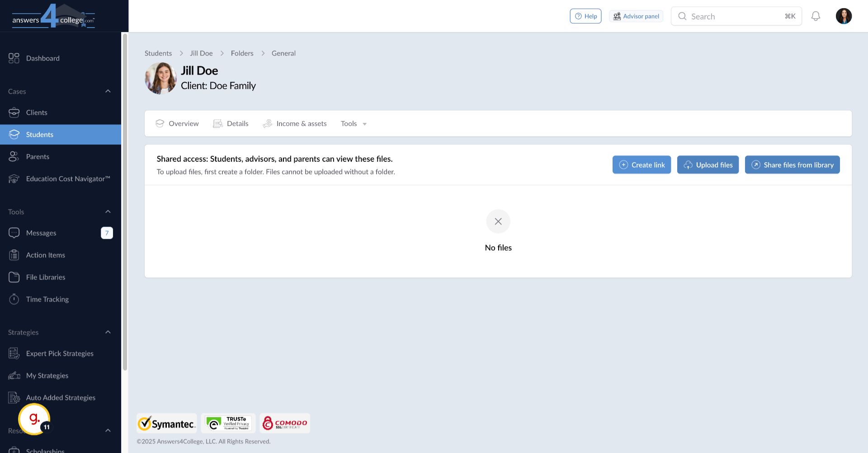Click the Create link button
Viewport: 868px width, 453px height.
642,165
